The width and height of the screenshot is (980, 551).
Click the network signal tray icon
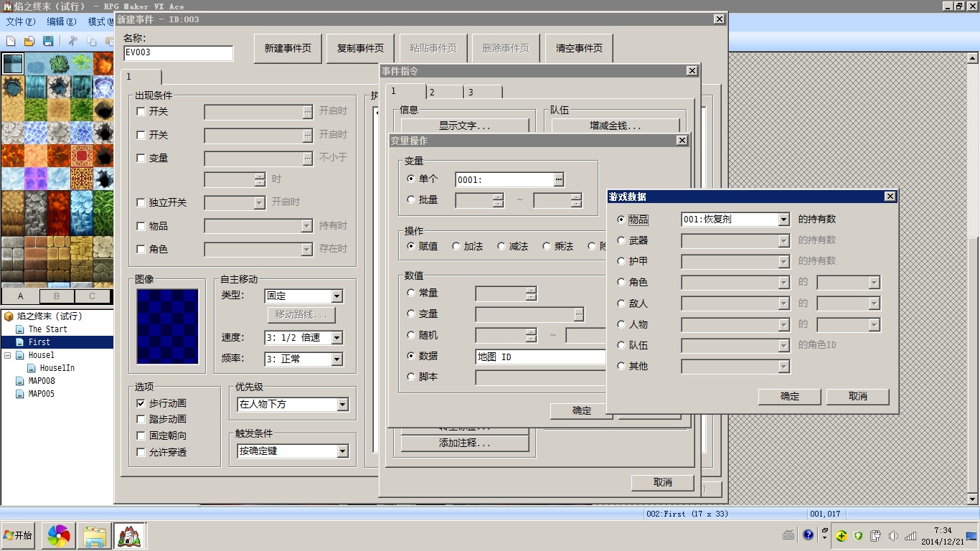coord(910,535)
